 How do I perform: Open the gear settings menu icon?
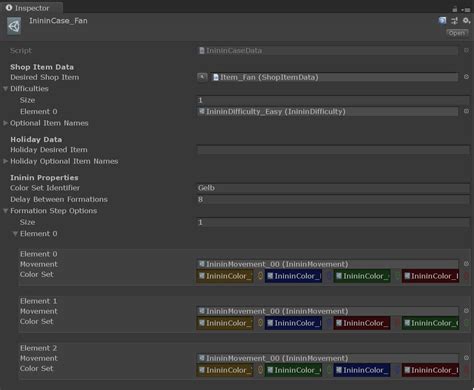pos(466,21)
